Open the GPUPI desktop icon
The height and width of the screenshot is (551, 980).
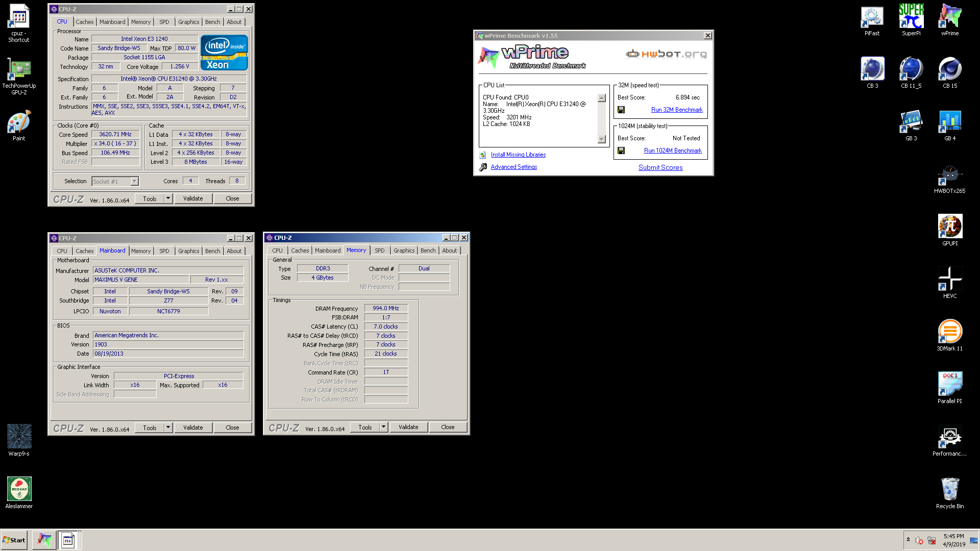coord(950,230)
